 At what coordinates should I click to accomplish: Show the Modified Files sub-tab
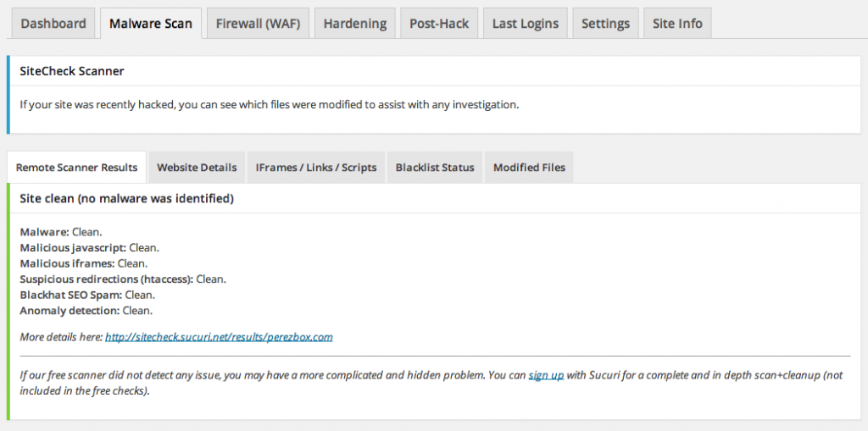point(529,168)
